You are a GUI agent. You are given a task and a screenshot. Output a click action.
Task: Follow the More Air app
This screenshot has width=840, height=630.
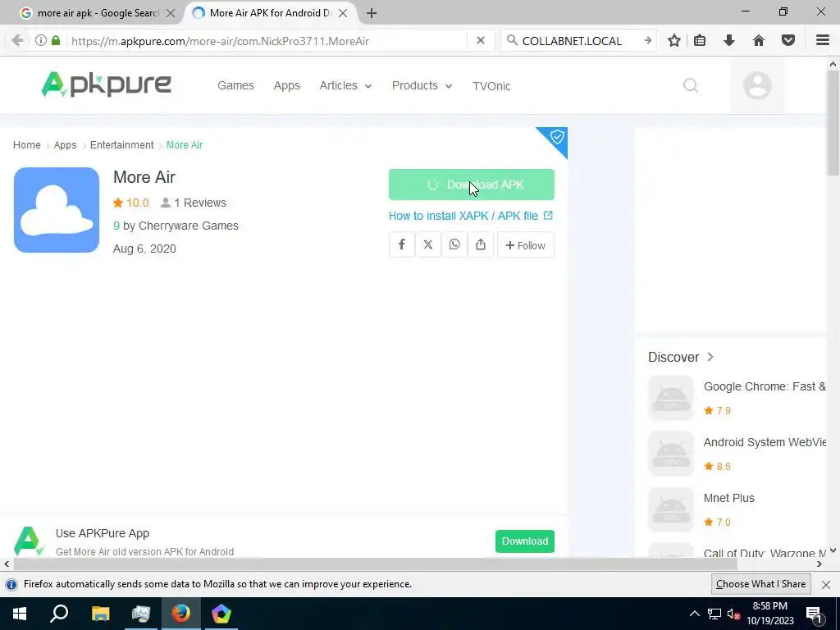pyautogui.click(x=526, y=245)
